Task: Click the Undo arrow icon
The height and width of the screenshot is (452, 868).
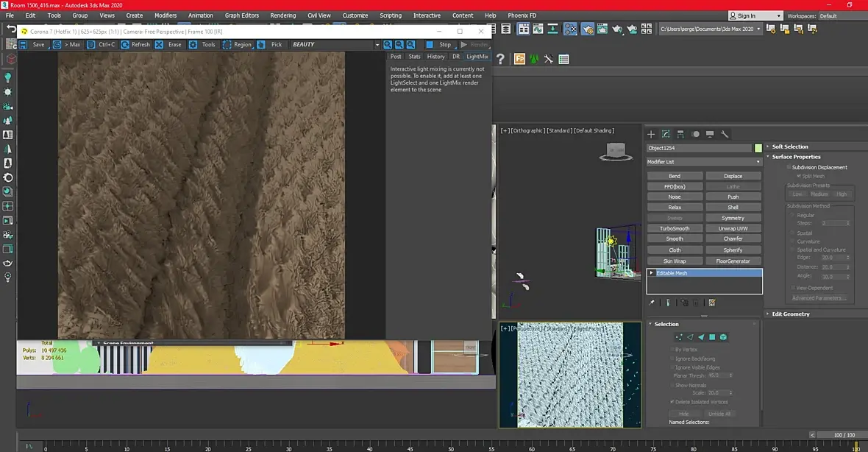Action: pos(11,29)
